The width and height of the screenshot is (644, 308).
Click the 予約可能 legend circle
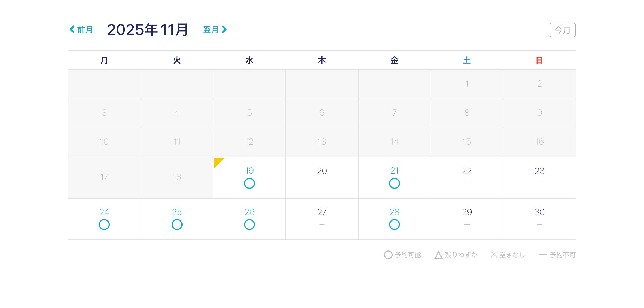coord(388,255)
